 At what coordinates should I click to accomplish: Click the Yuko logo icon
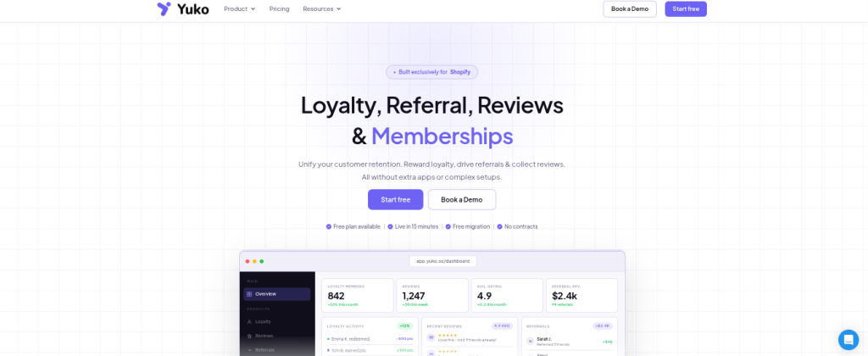[x=164, y=8]
